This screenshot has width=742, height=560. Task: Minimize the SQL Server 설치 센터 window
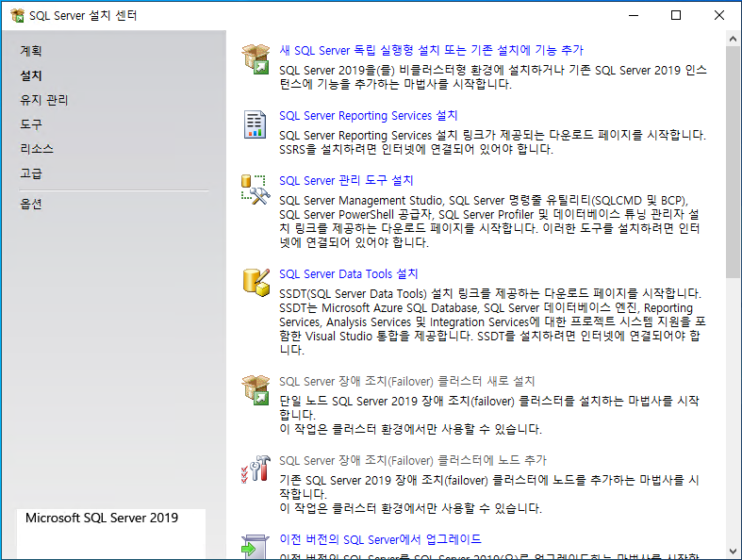click(634, 15)
